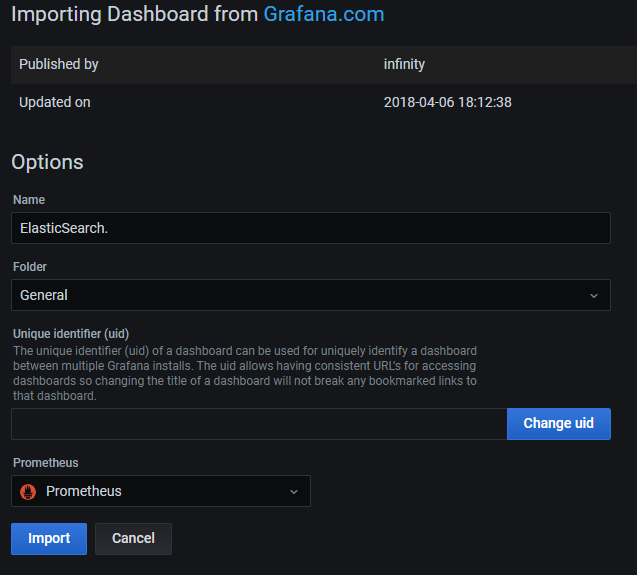Click the 'Updated on' row label
Image resolution: width=637 pixels, height=575 pixels.
coord(54,102)
